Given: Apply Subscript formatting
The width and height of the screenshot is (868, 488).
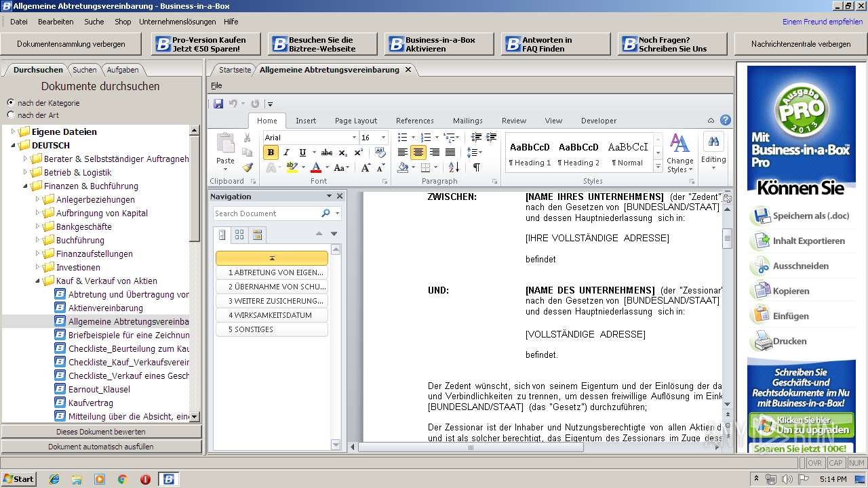Looking at the screenshot, I should click(x=342, y=152).
